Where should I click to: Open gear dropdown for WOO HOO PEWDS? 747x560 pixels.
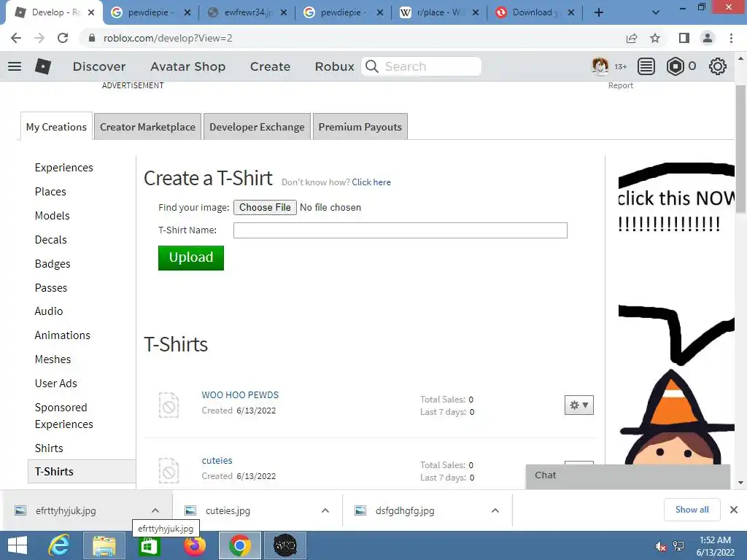(578, 405)
